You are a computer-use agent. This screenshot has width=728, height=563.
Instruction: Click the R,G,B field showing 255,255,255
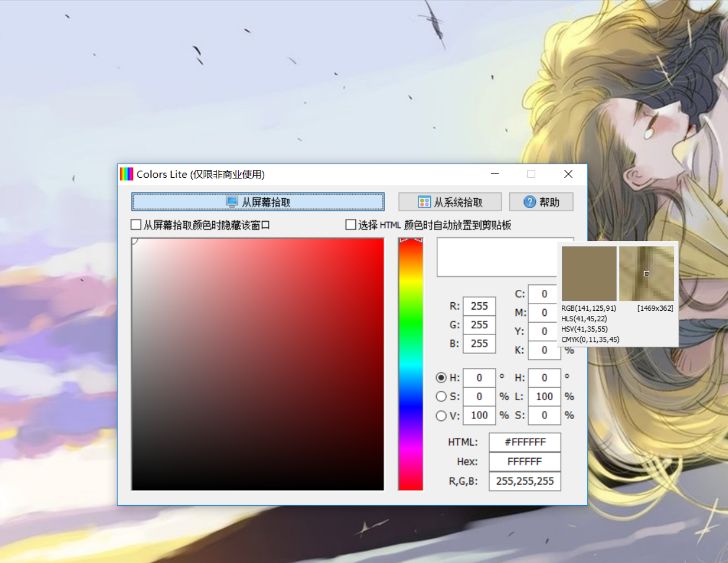[x=525, y=481]
